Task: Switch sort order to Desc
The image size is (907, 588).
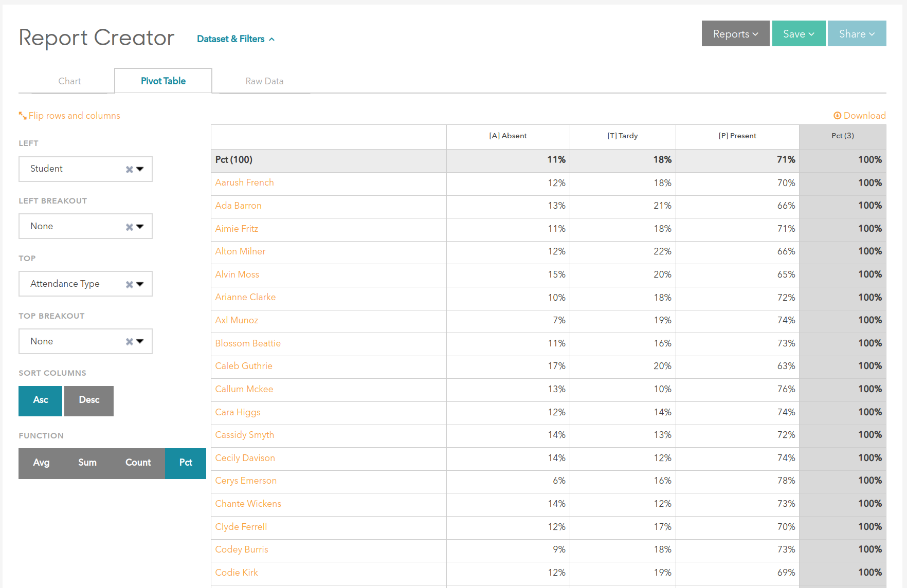Action: [x=89, y=400]
